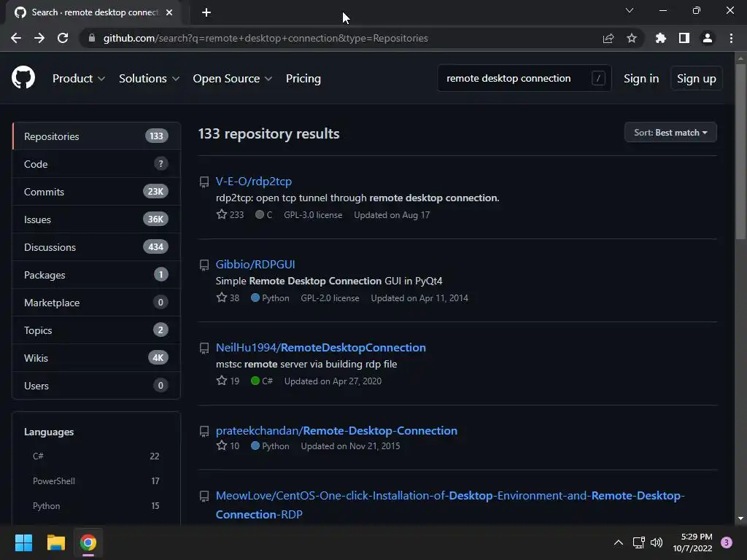Viewport: 747px width, 560px height.
Task: Click the star icon for Gibbio/RDPGUI
Action: [x=222, y=297]
